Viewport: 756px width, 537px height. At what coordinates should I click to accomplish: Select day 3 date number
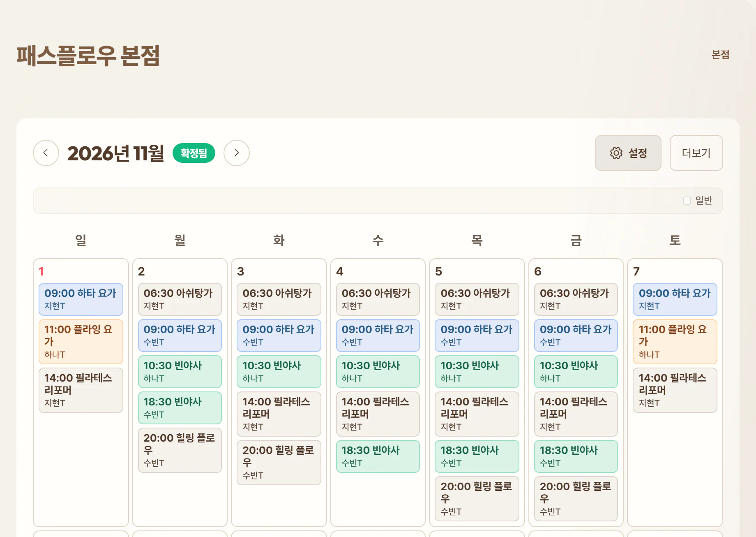241,271
